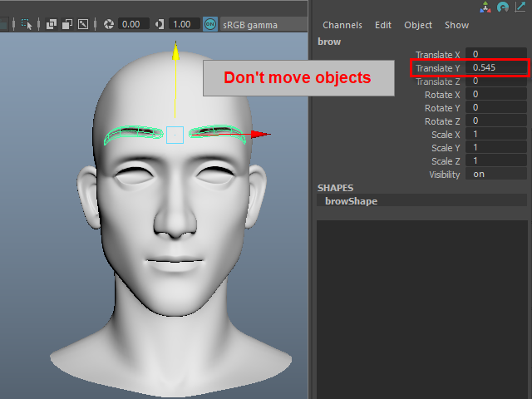Toggle the view transform ON button
532x399 pixels.
pyautogui.click(x=210, y=24)
